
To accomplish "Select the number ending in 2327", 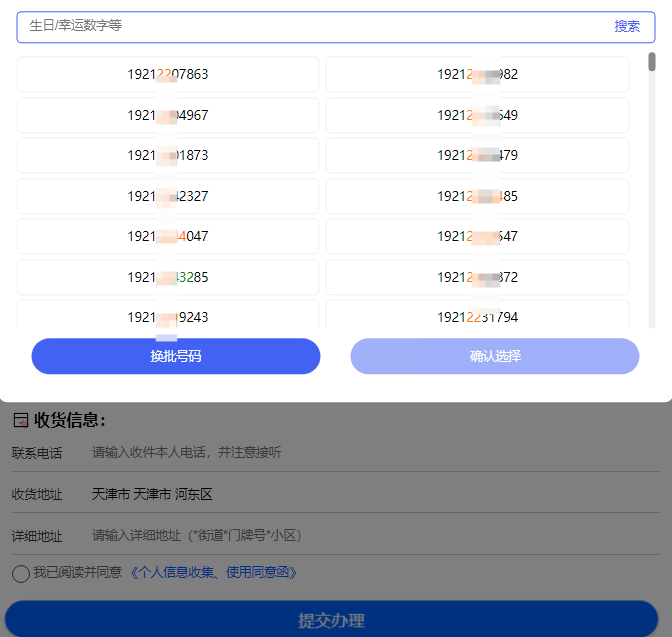I will pos(168,197).
